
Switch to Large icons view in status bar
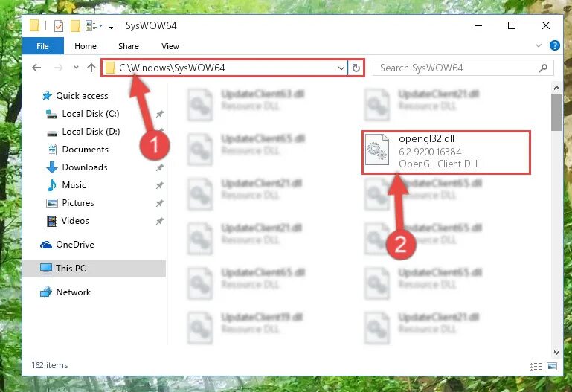tap(552, 366)
